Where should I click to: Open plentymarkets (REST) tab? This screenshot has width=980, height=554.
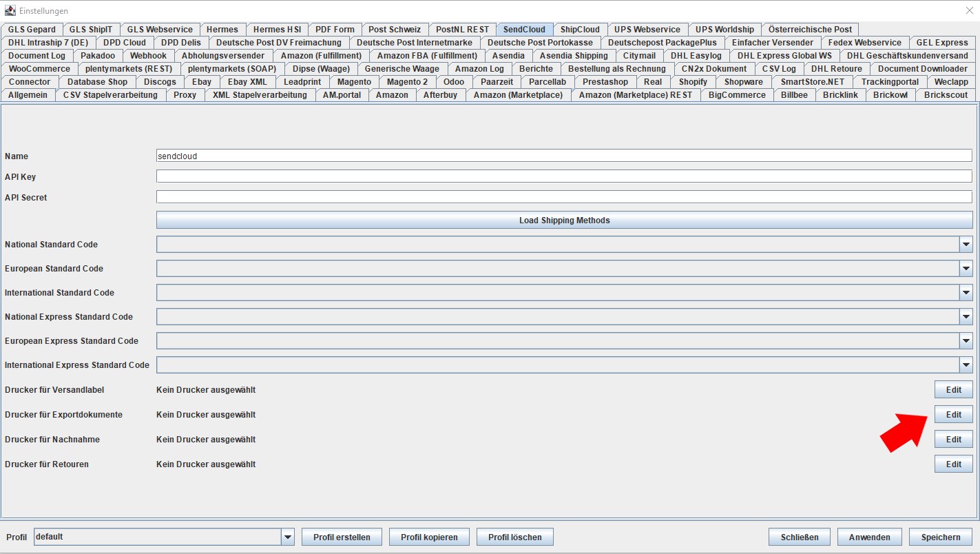(x=129, y=69)
